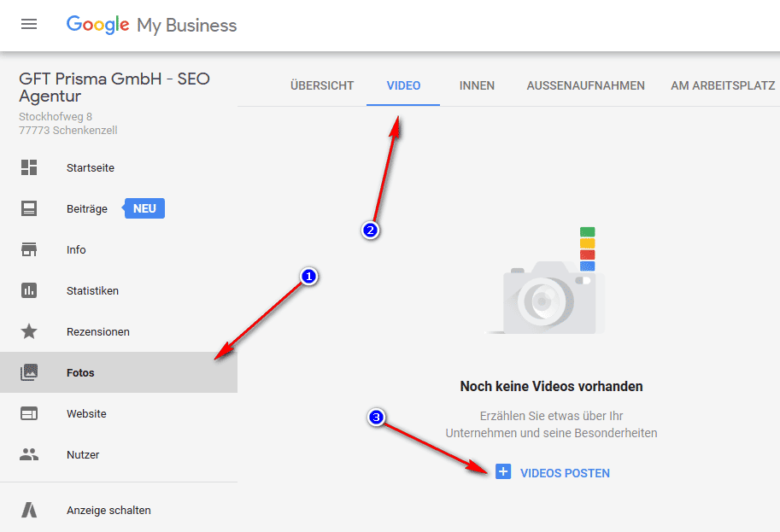The height and width of the screenshot is (532, 780).
Task: Switch to the INNEN tab
Action: click(x=477, y=85)
